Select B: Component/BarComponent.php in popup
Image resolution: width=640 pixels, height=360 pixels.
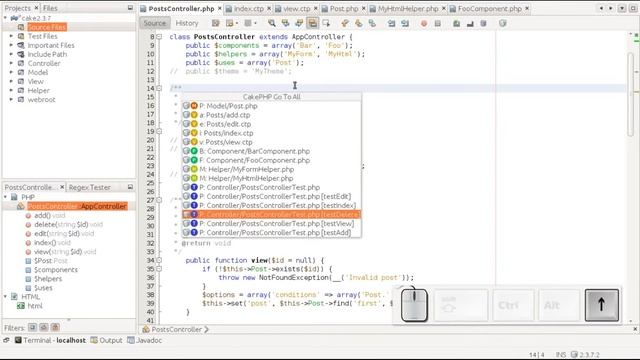(x=271, y=151)
